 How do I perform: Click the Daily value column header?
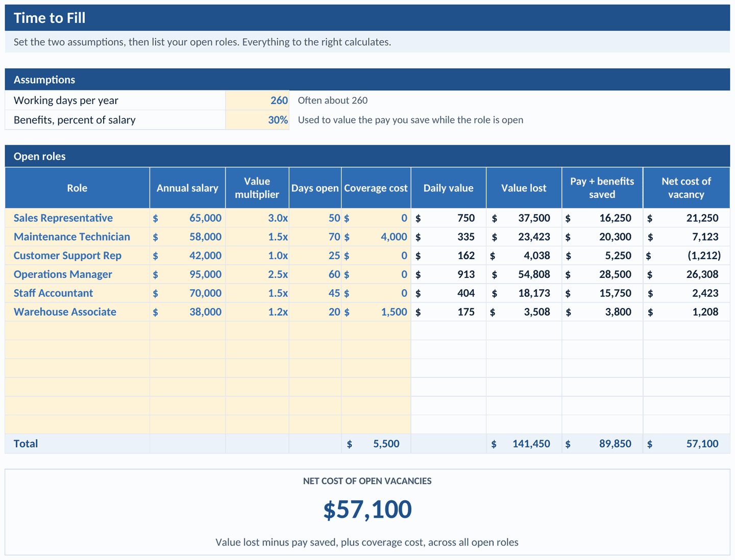(x=448, y=188)
